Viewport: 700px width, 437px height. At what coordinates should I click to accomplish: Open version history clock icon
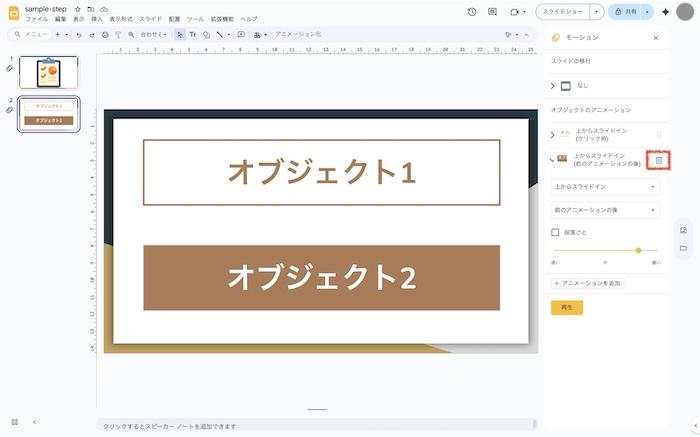[x=472, y=12]
